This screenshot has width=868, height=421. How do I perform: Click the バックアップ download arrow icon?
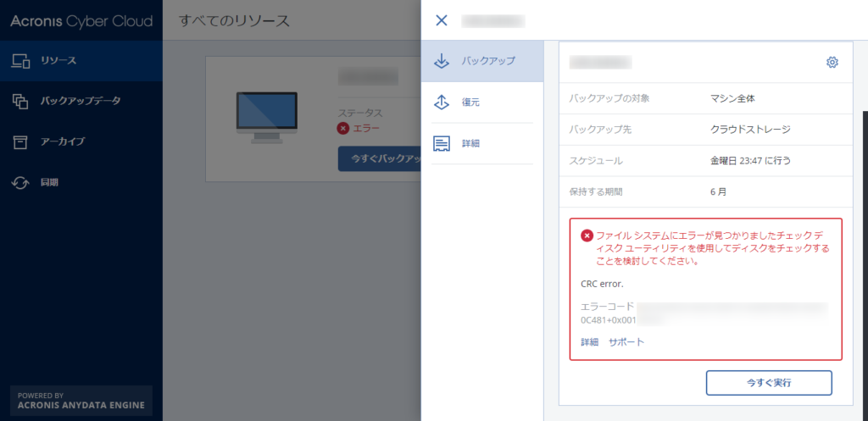click(442, 61)
